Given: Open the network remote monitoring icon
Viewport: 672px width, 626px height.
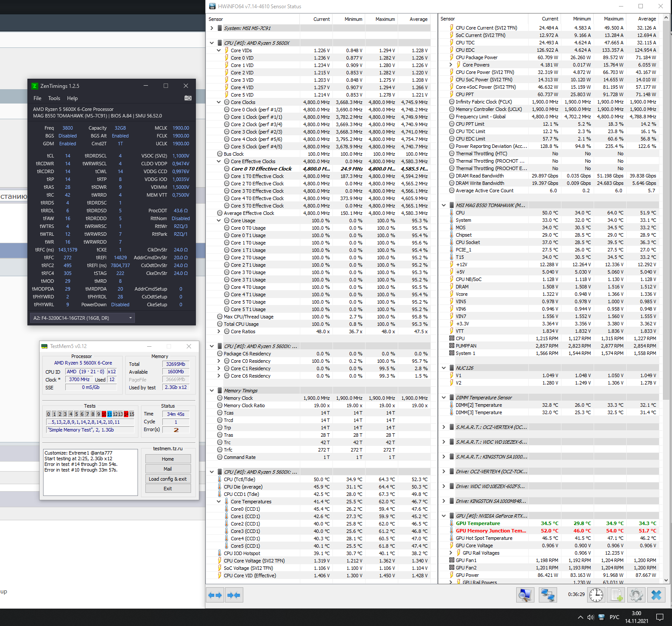Looking at the screenshot, I should pyautogui.click(x=548, y=595).
